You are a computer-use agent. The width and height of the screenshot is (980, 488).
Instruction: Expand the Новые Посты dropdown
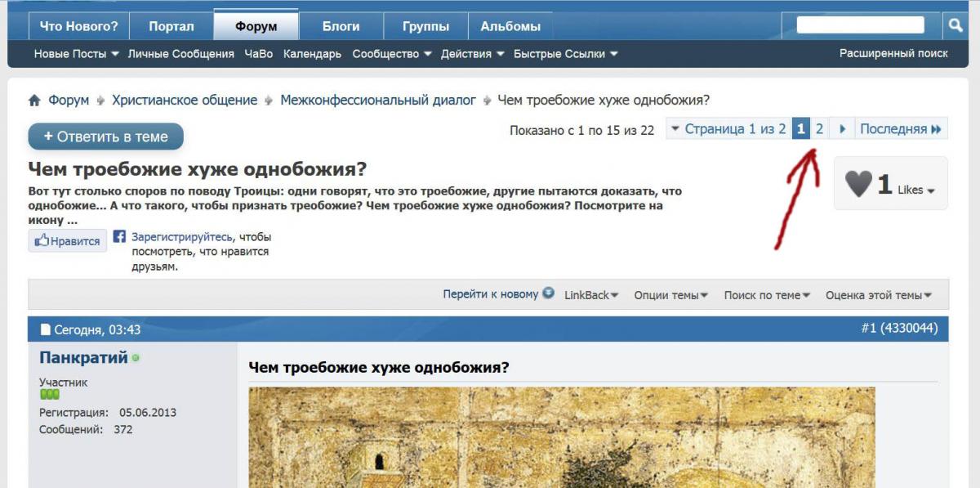pyautogui.click(x=76, y=54)
